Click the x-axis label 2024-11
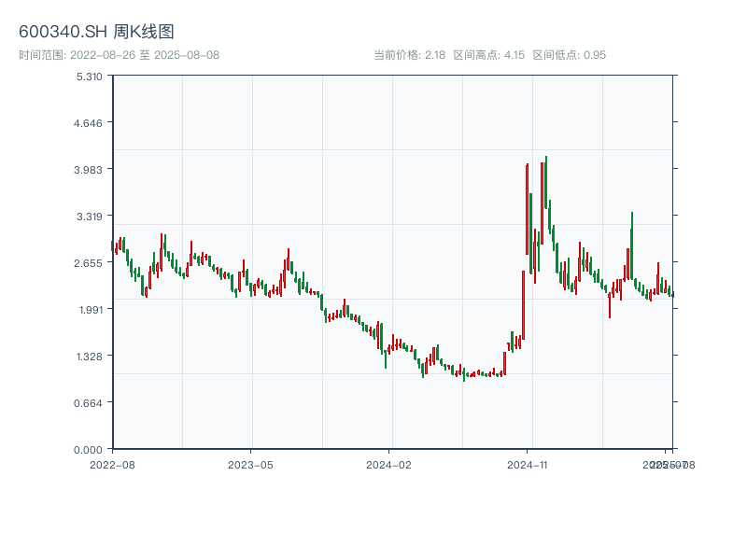 click(x=527, y=465)
